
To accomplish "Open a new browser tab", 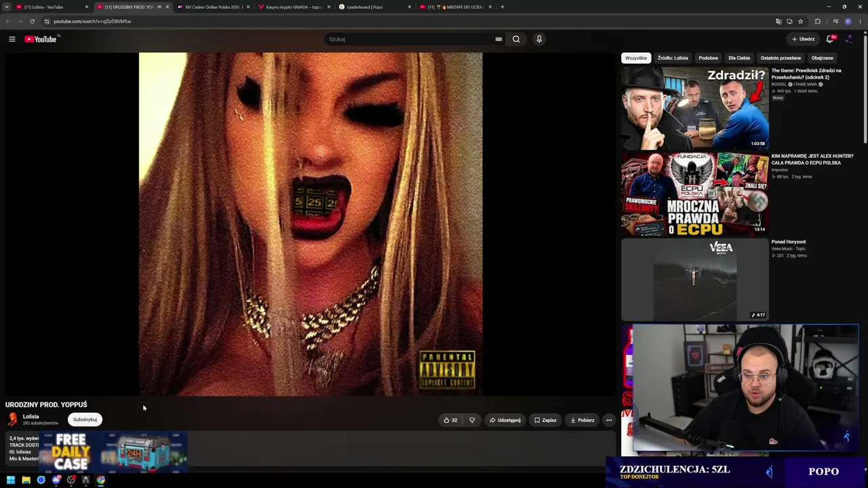I will point(502,7).
